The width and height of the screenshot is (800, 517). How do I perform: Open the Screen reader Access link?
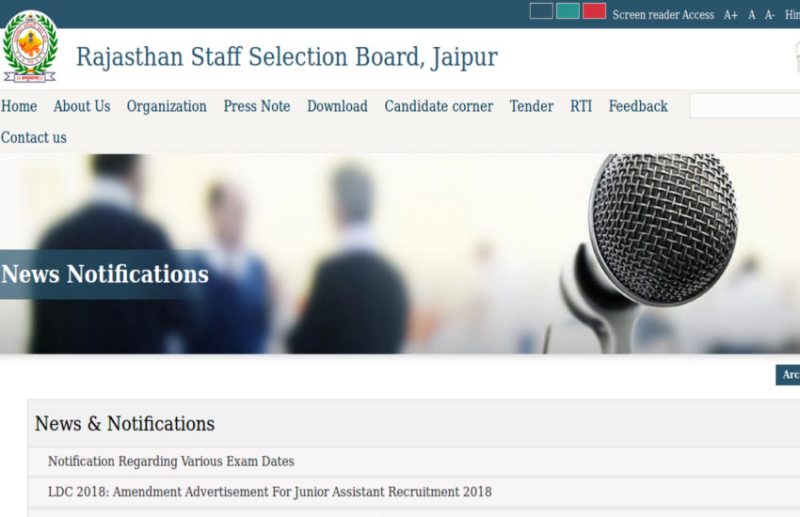[663, 15]
